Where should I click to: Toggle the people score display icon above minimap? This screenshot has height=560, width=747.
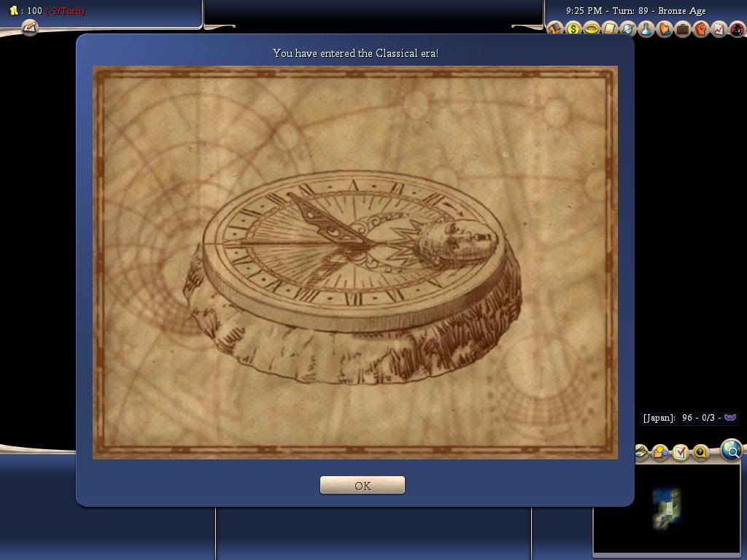[661, 451]
